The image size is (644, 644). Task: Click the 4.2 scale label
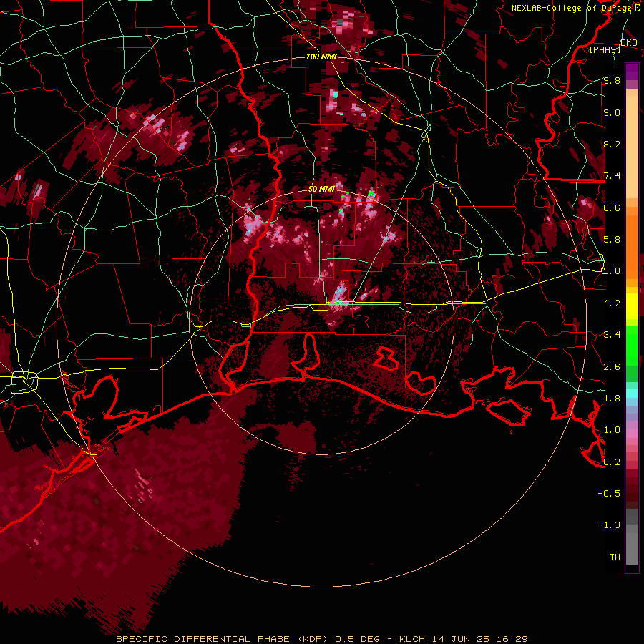coord(612,303)
